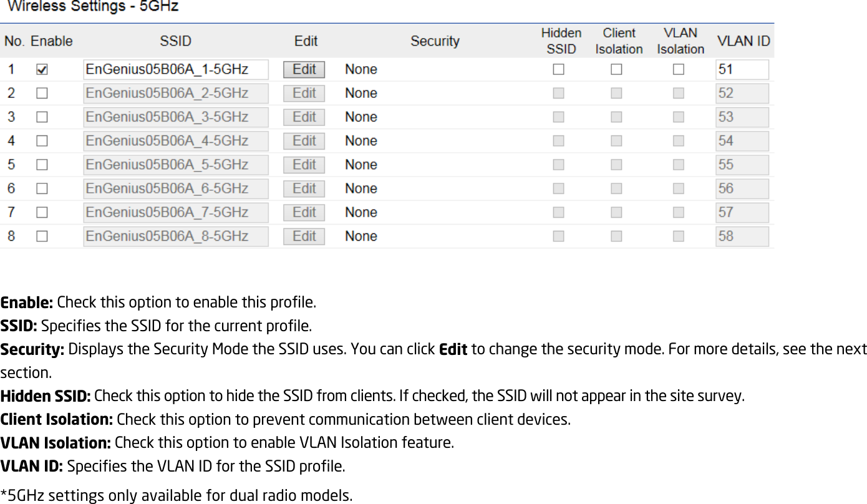Click Hidden SSID checkbox in row 5

(558, 165)
